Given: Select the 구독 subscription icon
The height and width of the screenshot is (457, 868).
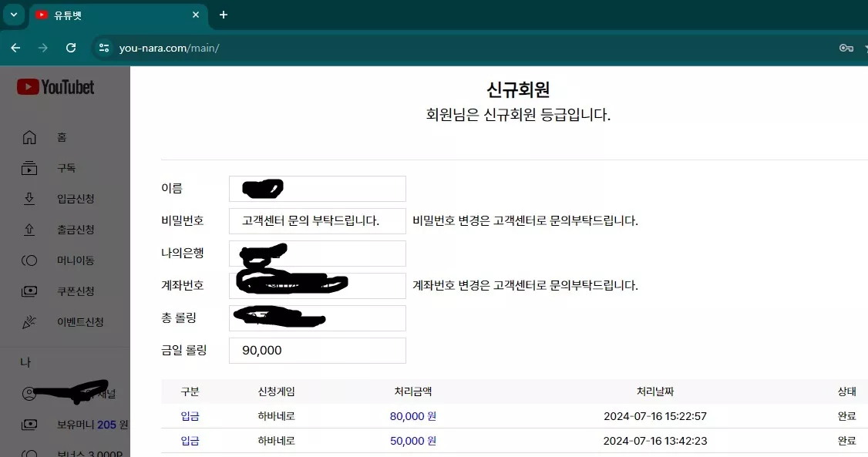Looking at the screenshot, I should click(29, 168).
